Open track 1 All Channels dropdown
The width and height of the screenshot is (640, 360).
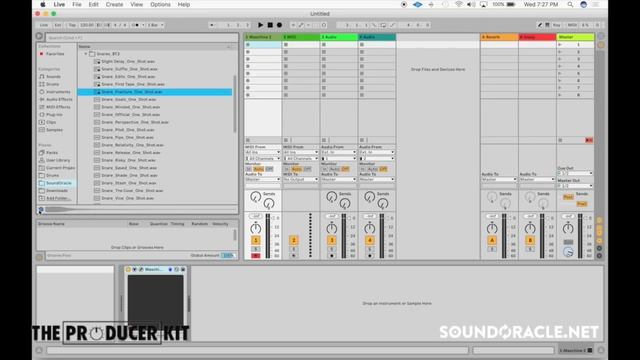coord(262,158)
